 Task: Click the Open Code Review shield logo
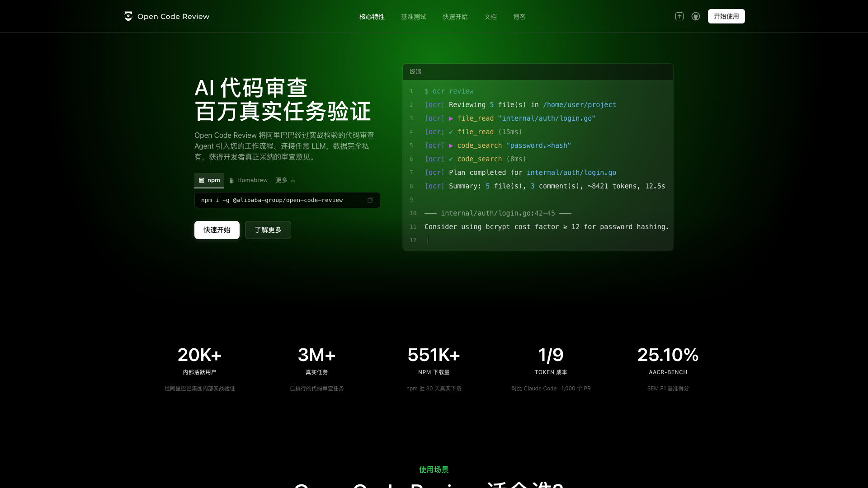tap(128, 16)
